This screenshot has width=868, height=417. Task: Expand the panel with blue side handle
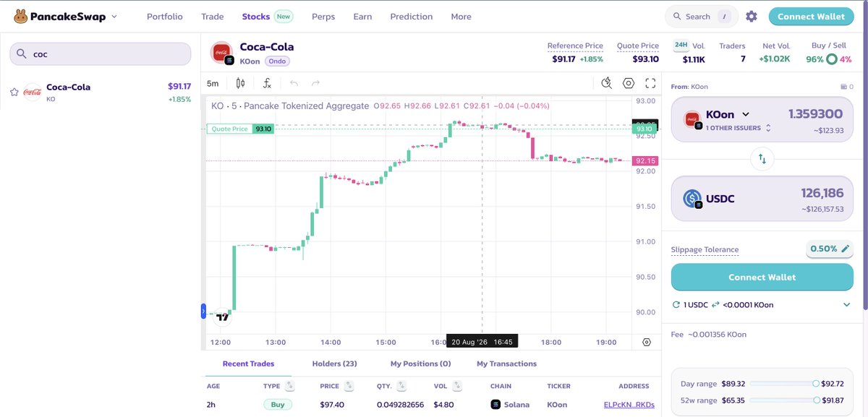coord(203,311)
